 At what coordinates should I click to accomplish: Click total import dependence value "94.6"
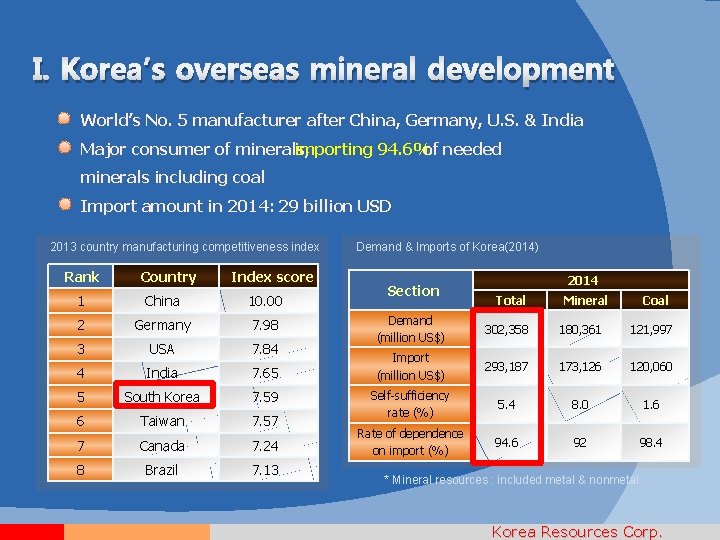tap(506, 442)
